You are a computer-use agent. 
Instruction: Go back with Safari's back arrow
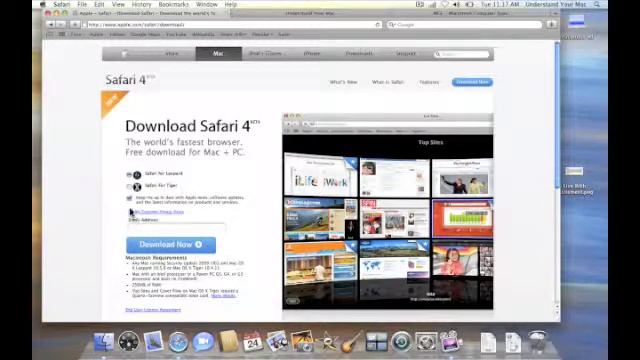point(51,24)
